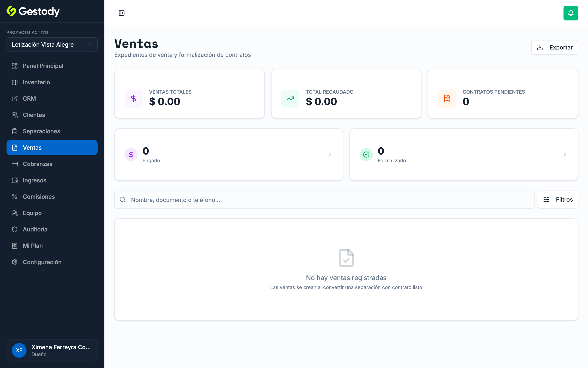
Task: Click the empty-state document check icon
Action: [346, 258]
